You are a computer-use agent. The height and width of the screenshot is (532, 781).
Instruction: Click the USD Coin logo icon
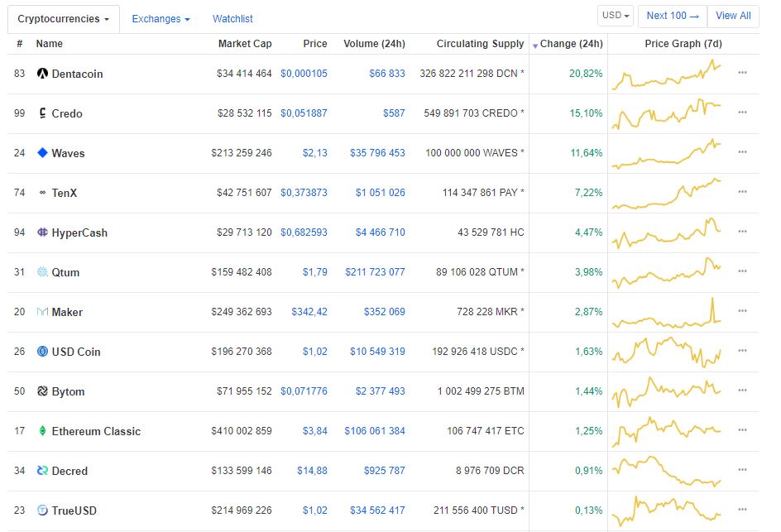coord(42,352)
